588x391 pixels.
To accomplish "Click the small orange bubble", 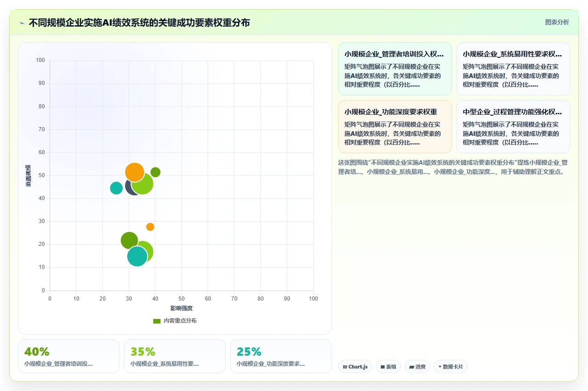I will coord(150,227).
